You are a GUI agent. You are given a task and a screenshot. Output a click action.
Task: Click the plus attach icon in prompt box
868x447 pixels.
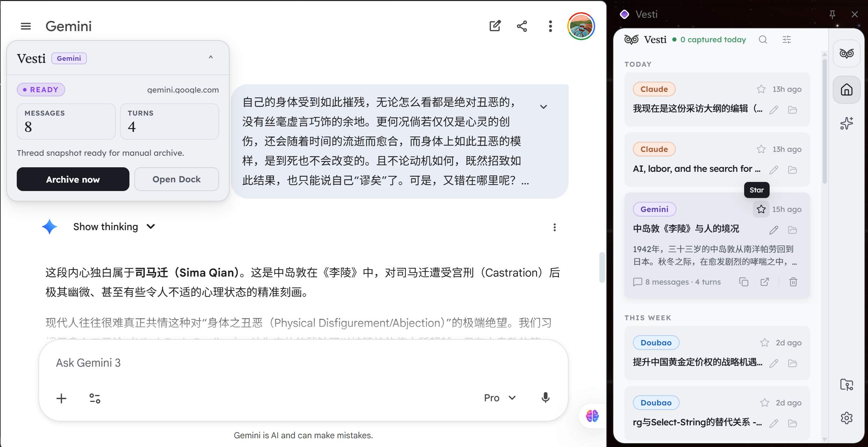click(x=61, y=398)
